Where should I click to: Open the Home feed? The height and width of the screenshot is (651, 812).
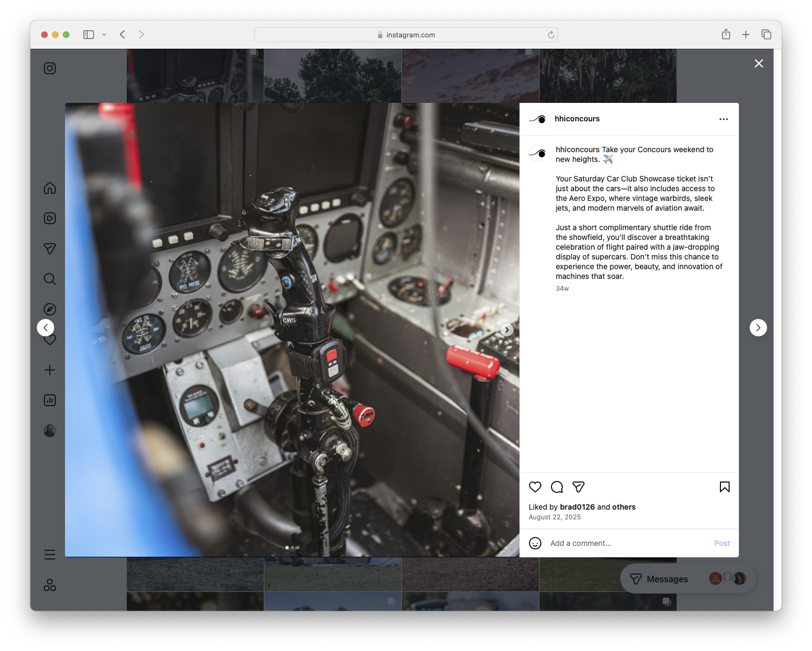pos(50,188)
